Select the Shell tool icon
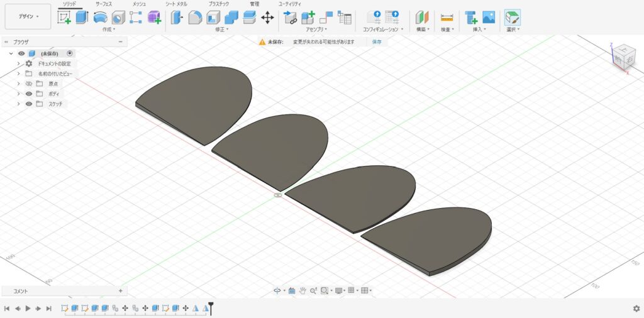 [x=213, y=18]
